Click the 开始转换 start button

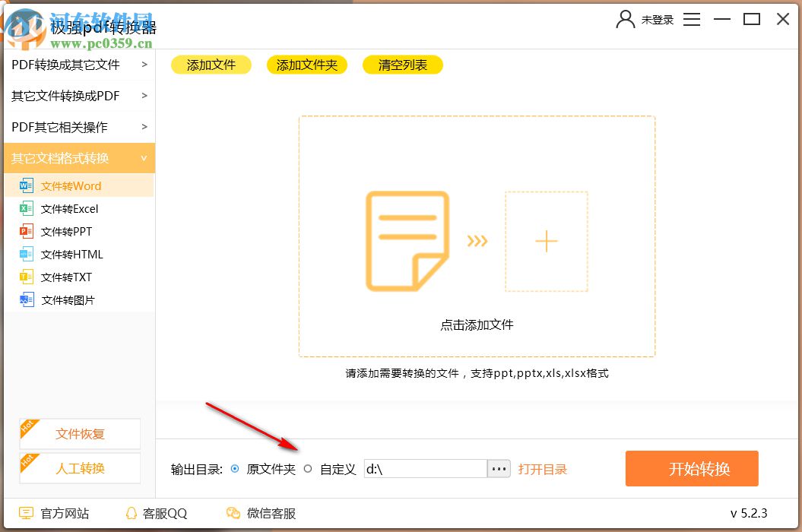(x=691, y=468)
